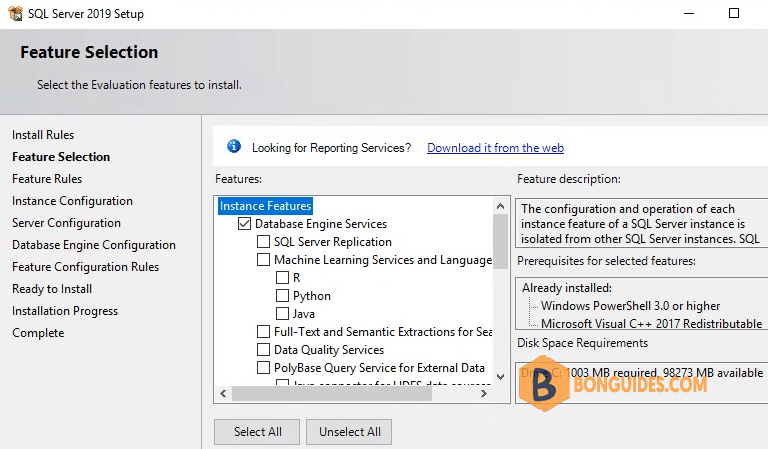The image size is (768, 449).
Task: Enable Machine Learning Services checkbox
Action: [x=264, y=260]
